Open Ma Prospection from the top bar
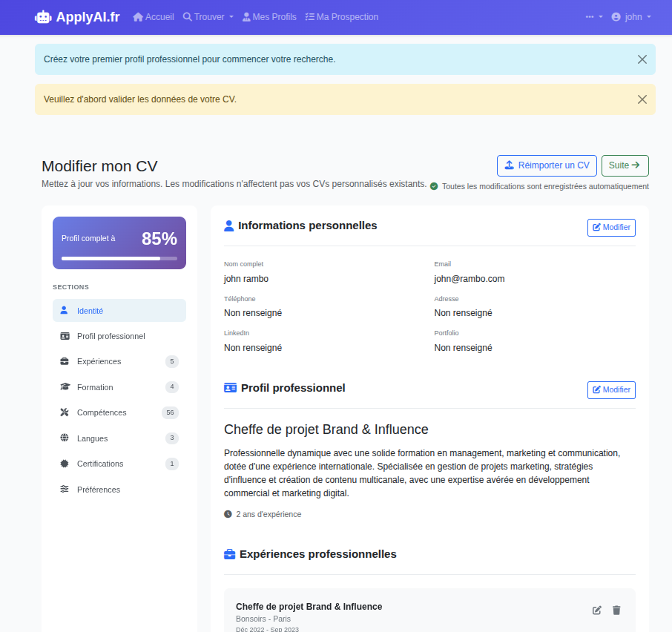This screenshot has width=672, height=632. tap(341, 16)
